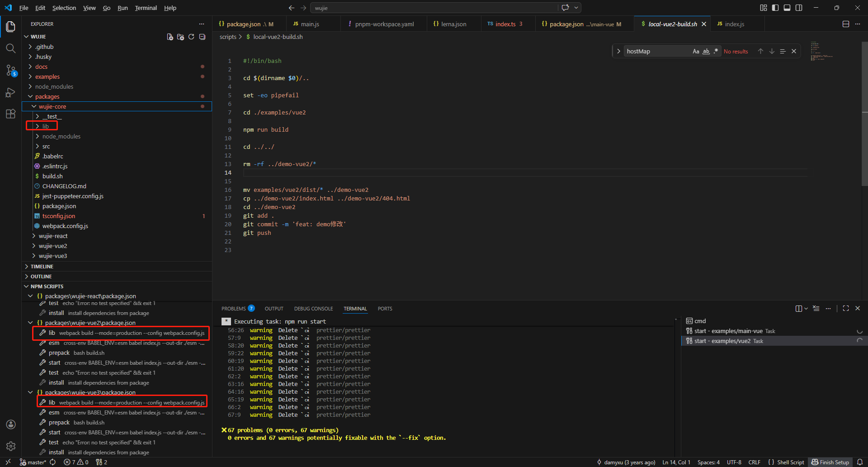Viewport: 868px width, 467px height.
Task: Click New File icon in WUJIE explorer
Action: pos(170,37)
